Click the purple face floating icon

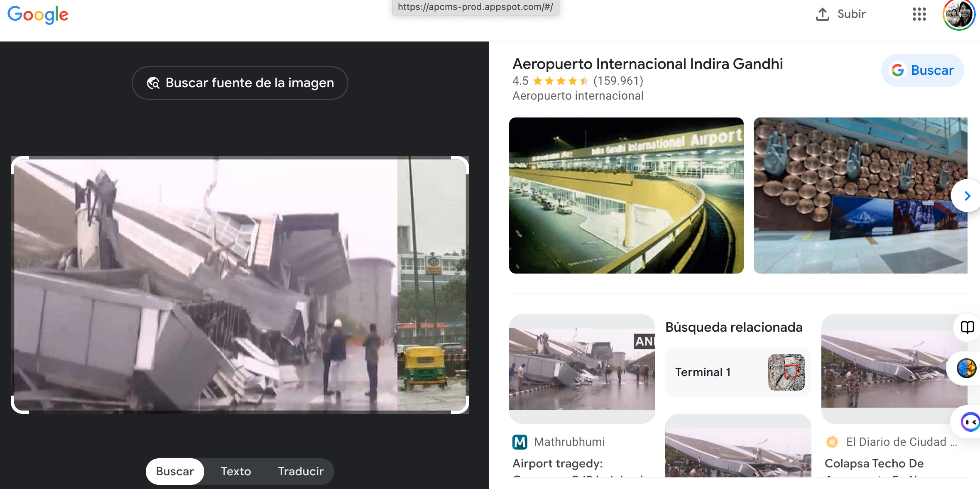[970, 422]
